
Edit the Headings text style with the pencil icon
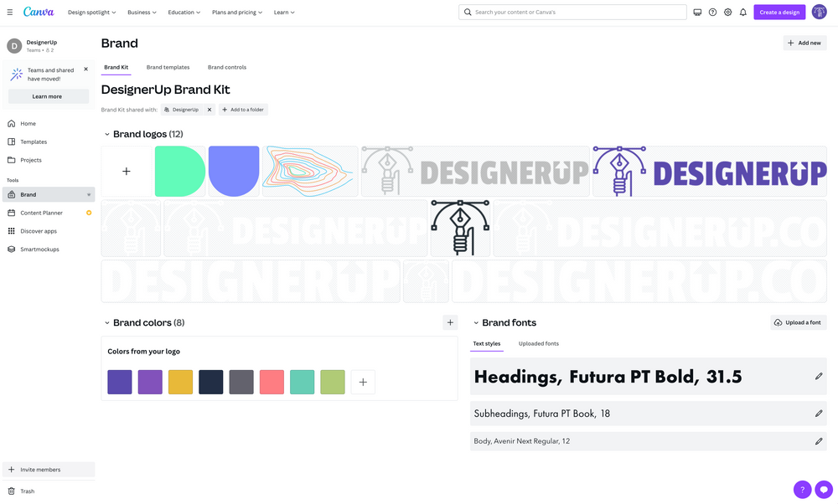click(818, 376)
